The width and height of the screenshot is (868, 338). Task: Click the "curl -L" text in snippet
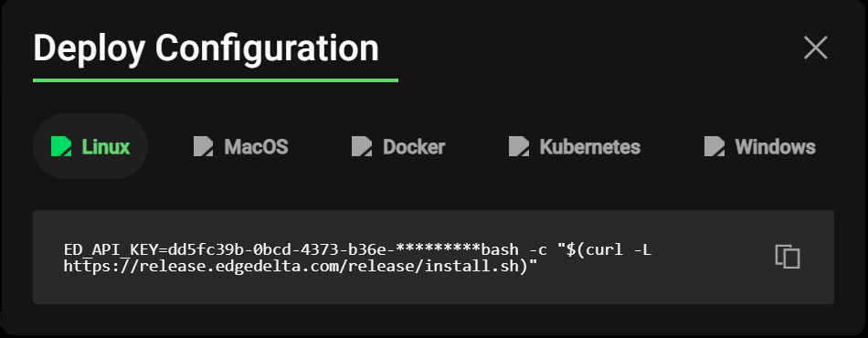click(x=619, y=250)
